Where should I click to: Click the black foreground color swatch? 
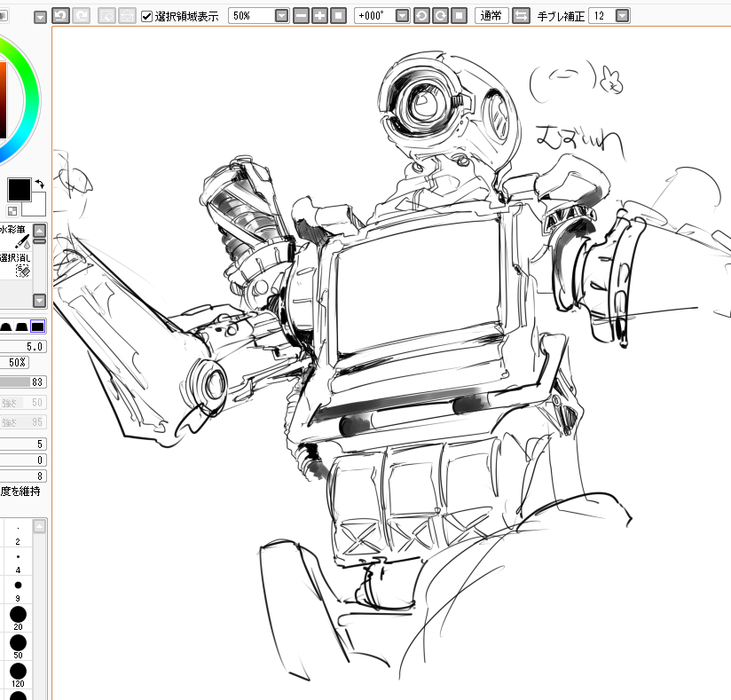(x=20, y=189)
